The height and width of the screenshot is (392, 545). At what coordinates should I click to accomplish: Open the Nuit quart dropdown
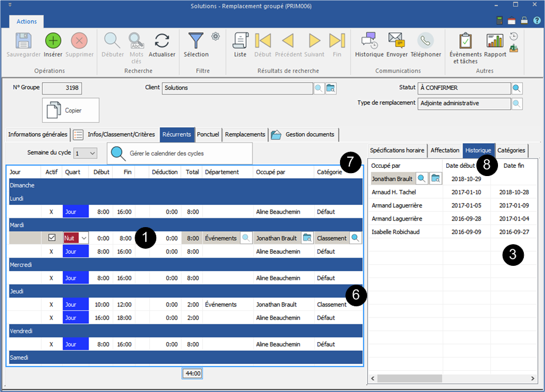point(83,238)
